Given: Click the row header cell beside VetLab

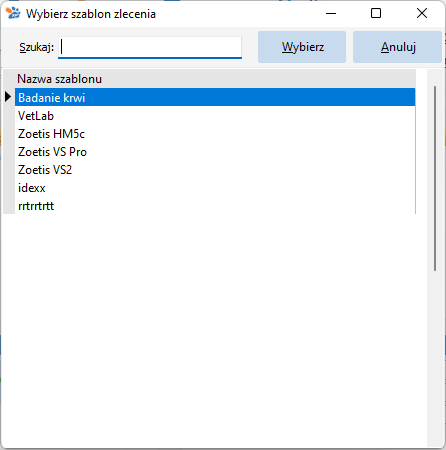Looking at the screenshot, I should pyautogui.click(x=9, y=116).
